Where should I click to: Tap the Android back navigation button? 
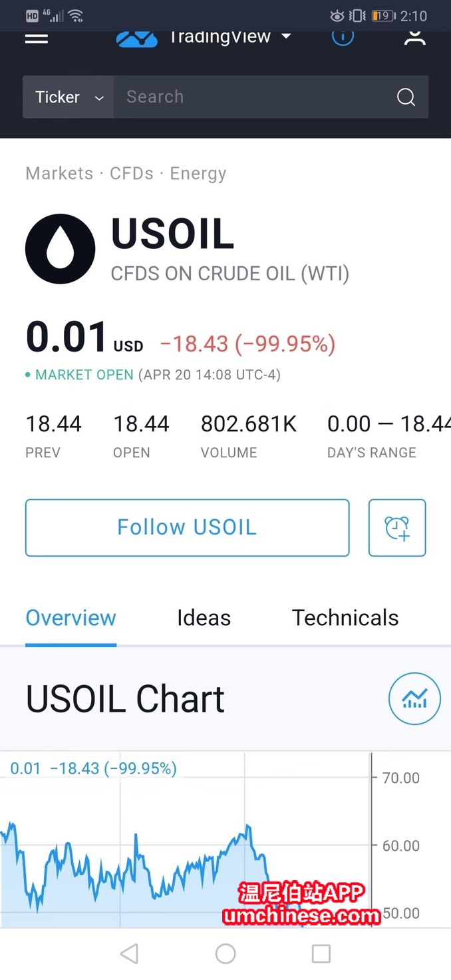point(130,954)
